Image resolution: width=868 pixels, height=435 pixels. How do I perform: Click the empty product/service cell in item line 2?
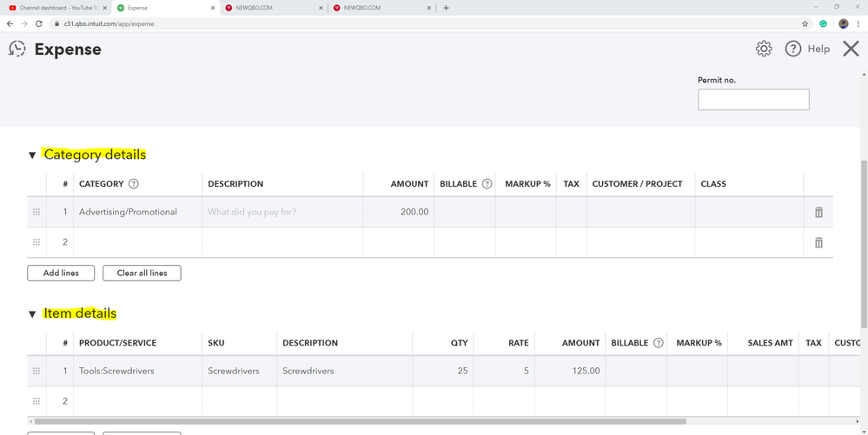pyautogui.click(x=138, y=400)
